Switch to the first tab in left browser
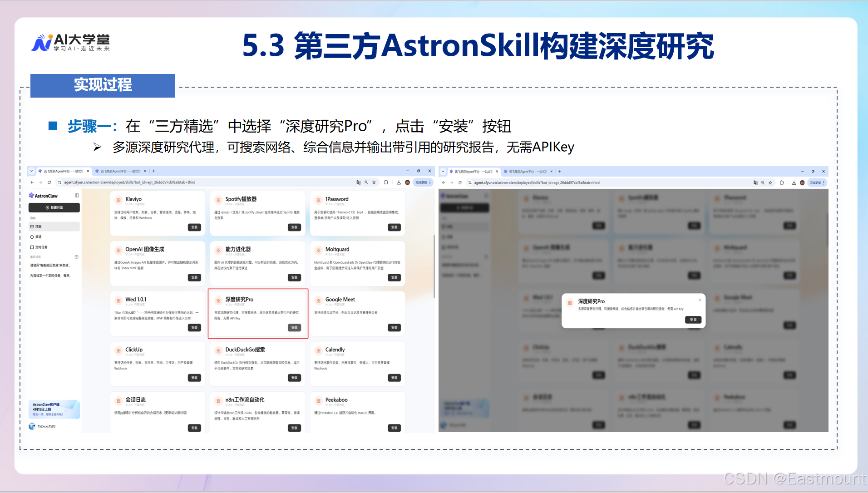 [64, 171]
